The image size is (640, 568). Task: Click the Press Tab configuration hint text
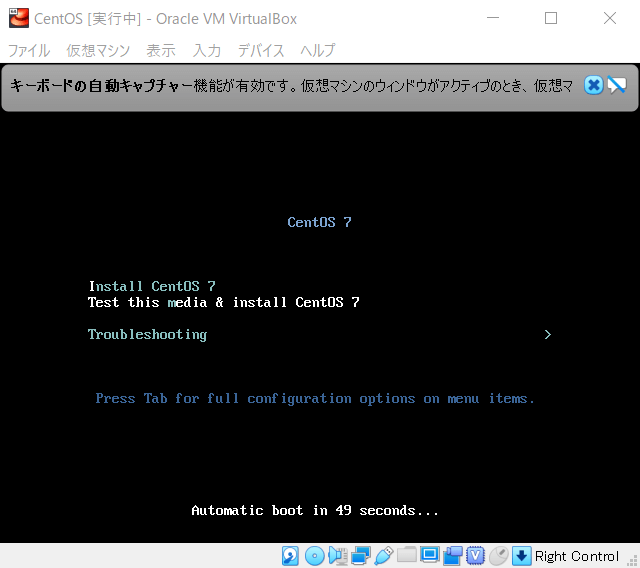coord(315,399)
